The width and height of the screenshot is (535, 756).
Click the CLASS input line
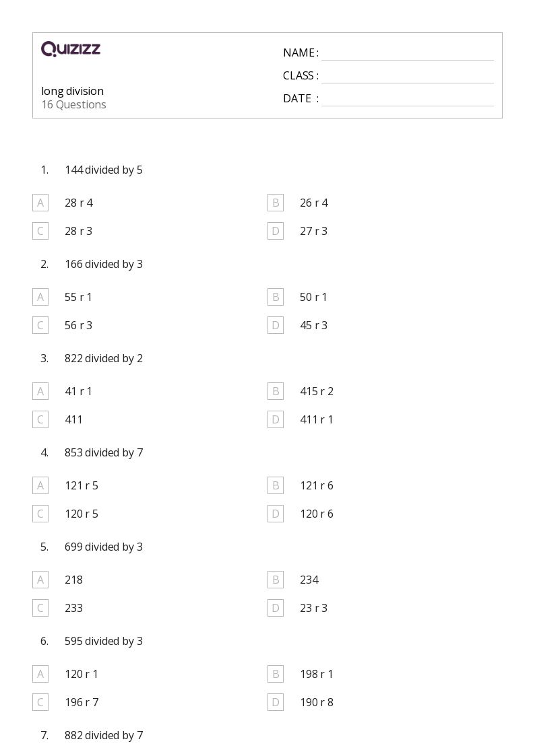tap(407, 76)
